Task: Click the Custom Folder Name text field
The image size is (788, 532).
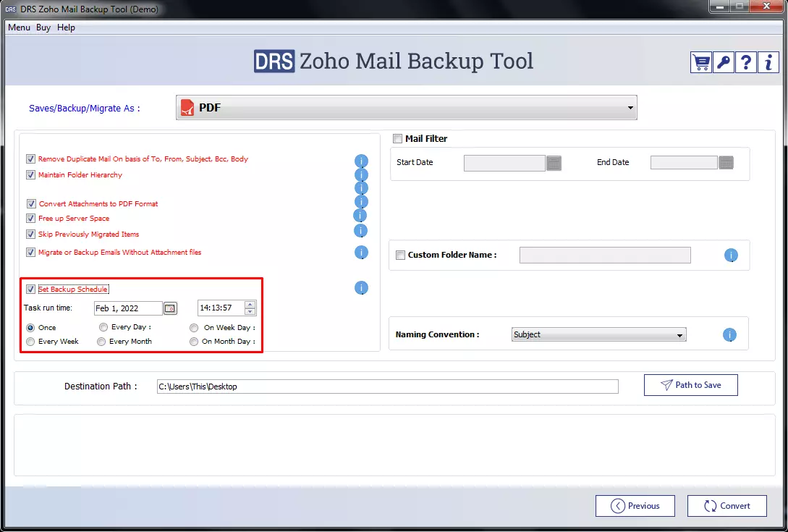Action: click(x=605, y=255)
